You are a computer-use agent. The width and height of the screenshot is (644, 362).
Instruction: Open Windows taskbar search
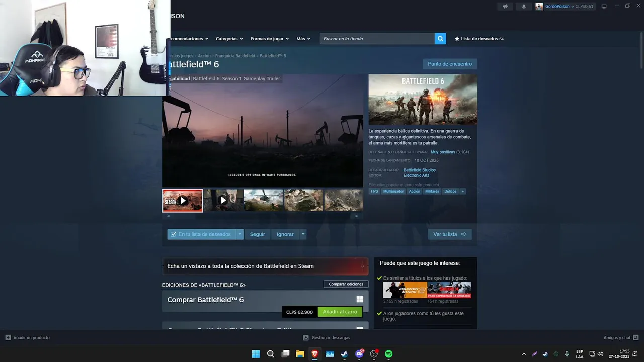[x=271, y=354]
